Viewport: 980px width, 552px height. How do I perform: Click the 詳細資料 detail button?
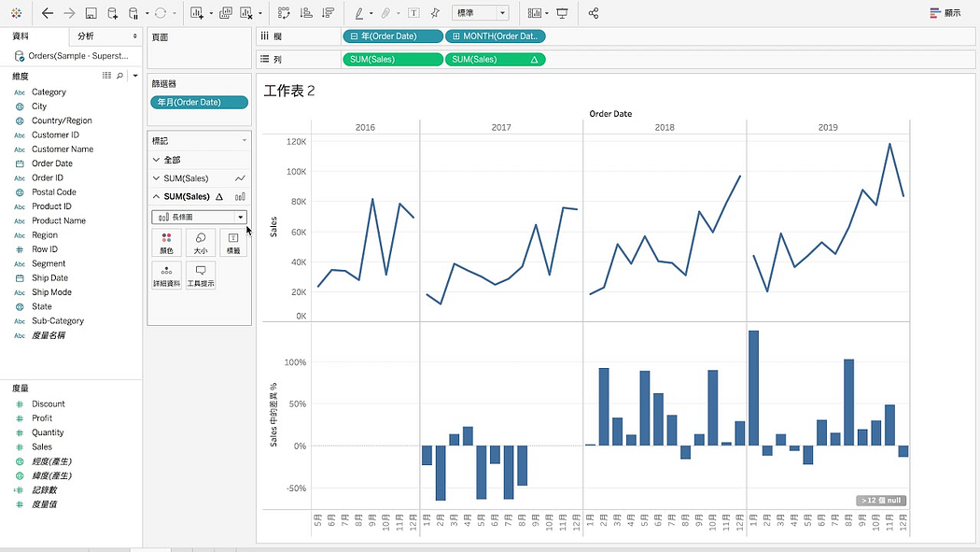166,276
